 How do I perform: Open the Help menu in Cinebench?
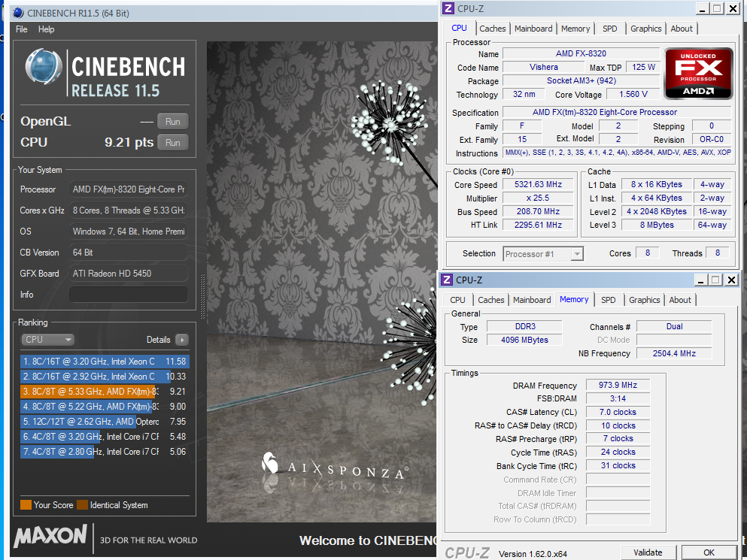point(46,29)
